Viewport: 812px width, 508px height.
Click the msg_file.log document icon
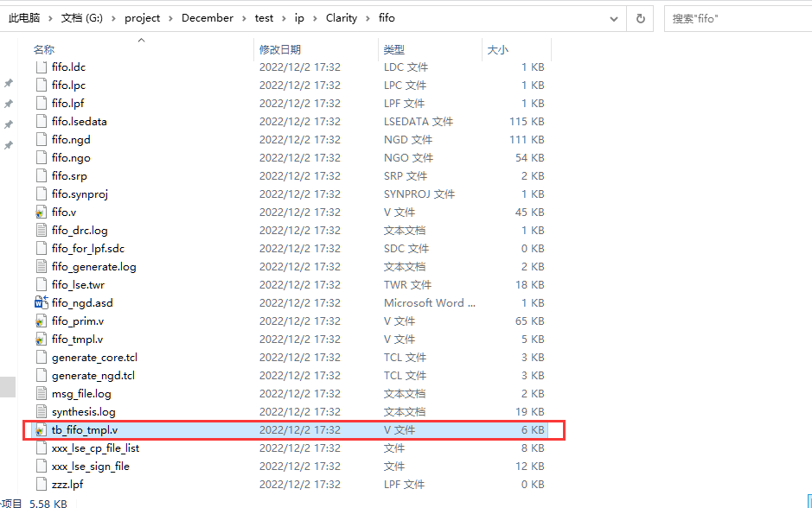point(42,394)
